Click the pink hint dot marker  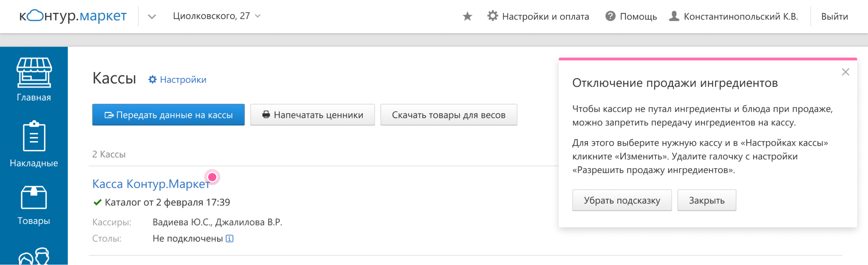coord(212,177)
